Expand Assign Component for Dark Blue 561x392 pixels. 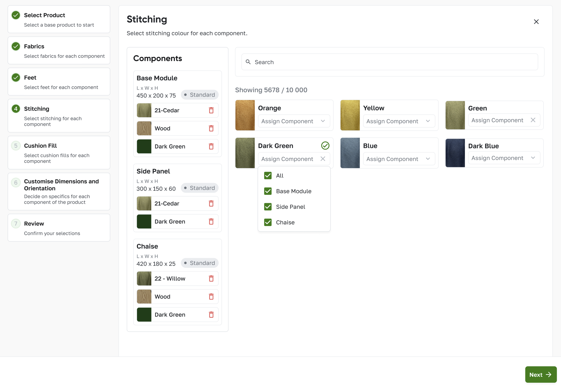pos(504,158)
